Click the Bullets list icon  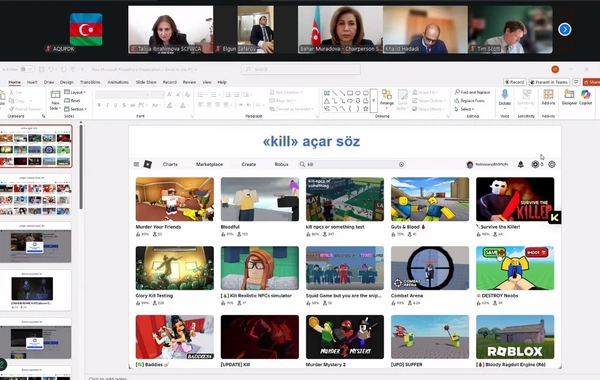[201, 95]
